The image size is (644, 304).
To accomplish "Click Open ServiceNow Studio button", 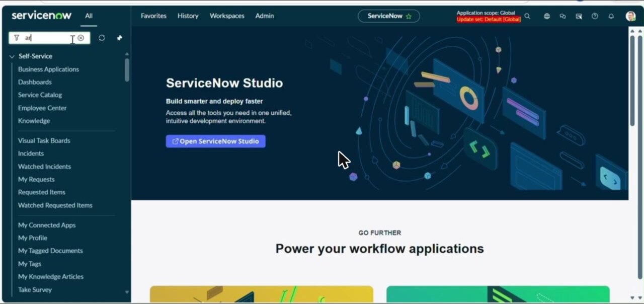I will click(215, 141).
